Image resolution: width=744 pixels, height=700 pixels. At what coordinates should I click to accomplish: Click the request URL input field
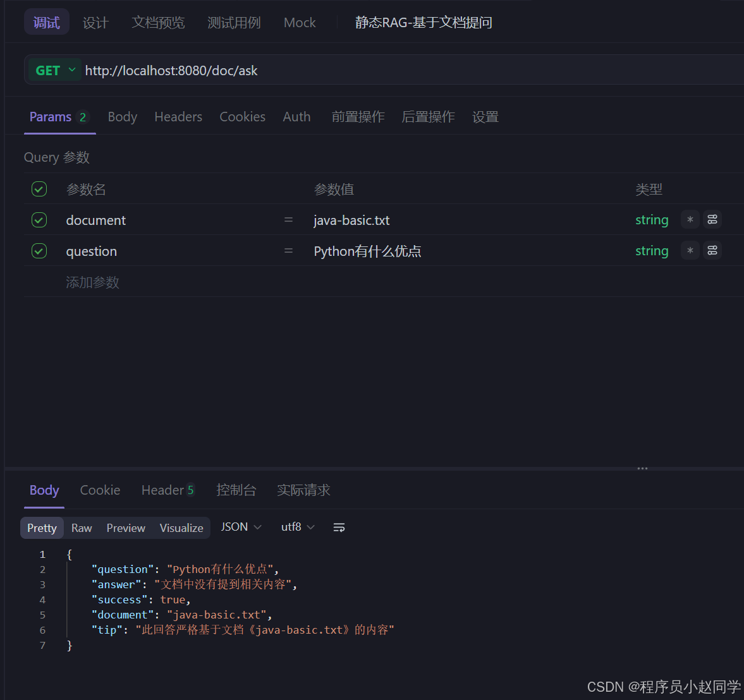tap(413, 70)
